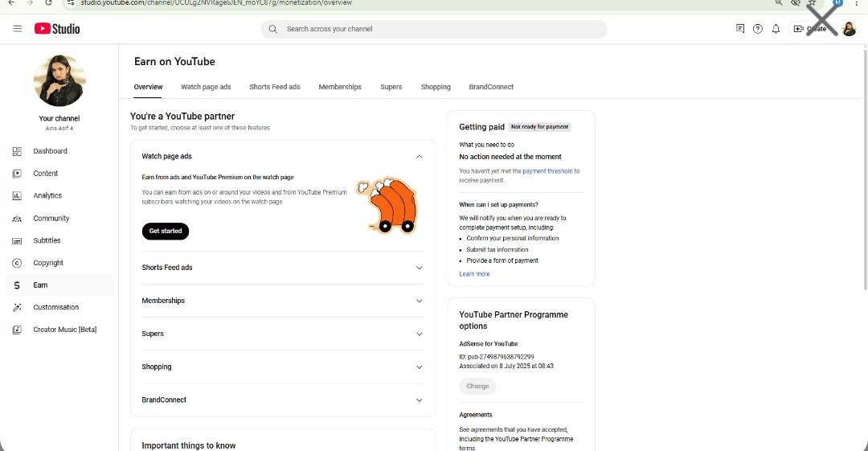Viewport: 868px width, 451px height.
Task: Open Content in the sidebar
Action: pyautogui.click(x=59, y=174)
